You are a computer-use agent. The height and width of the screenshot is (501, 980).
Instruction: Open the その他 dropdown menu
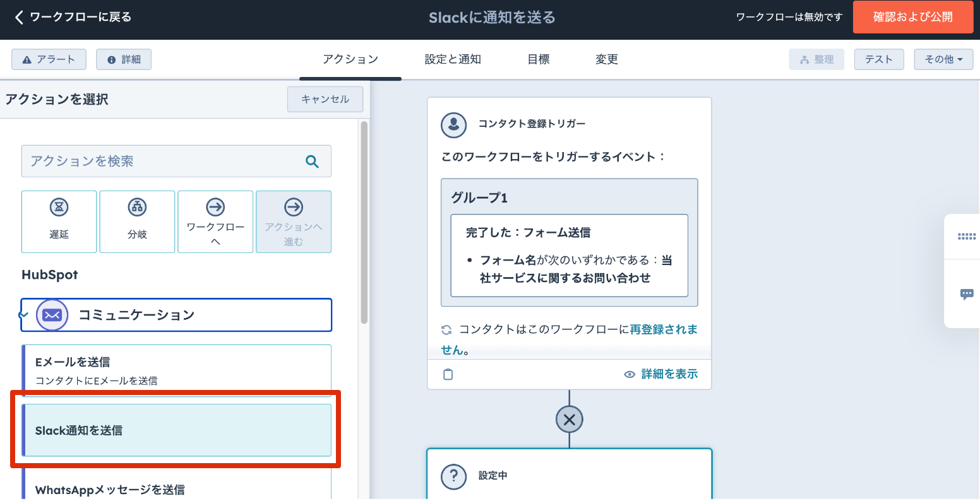944,59
